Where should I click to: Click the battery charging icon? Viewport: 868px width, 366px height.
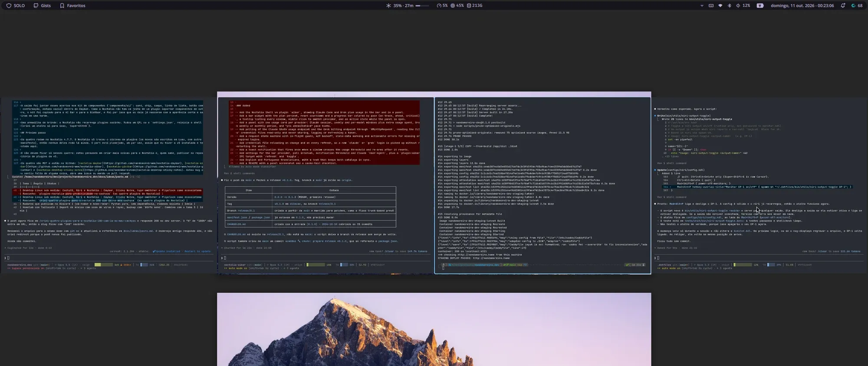click(x=760, y=6)
